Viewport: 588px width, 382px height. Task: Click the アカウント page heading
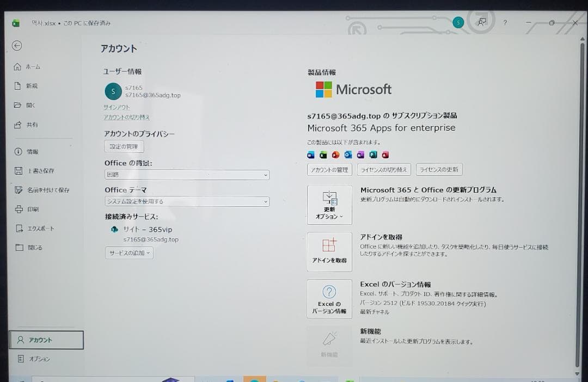point(119,48)
